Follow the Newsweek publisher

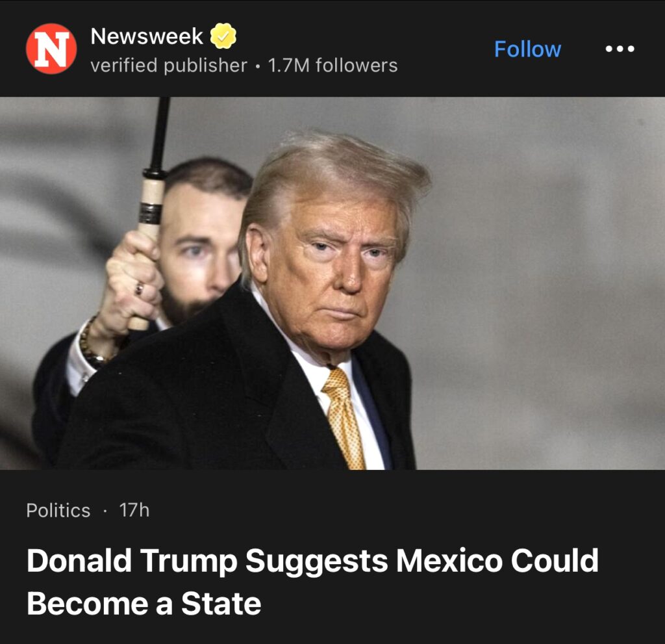pyautogui.click(x=527, y=49)
